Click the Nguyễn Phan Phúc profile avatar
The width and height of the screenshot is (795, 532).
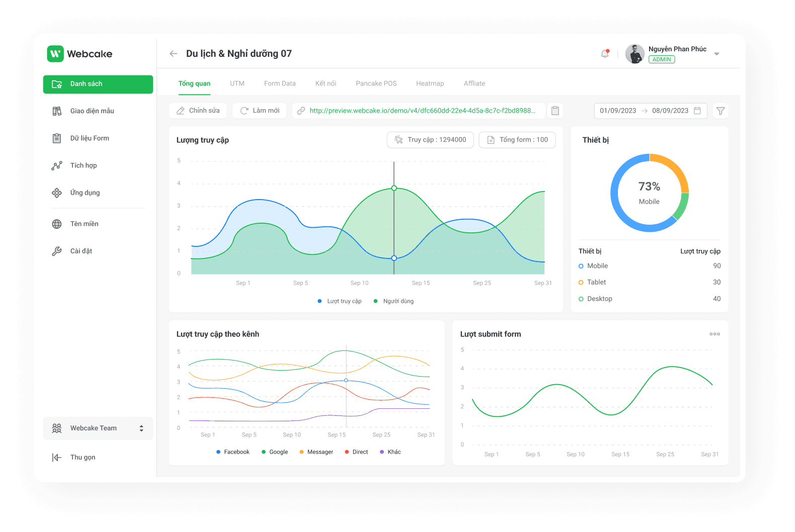pyautogui.click(x=635, y=54)
